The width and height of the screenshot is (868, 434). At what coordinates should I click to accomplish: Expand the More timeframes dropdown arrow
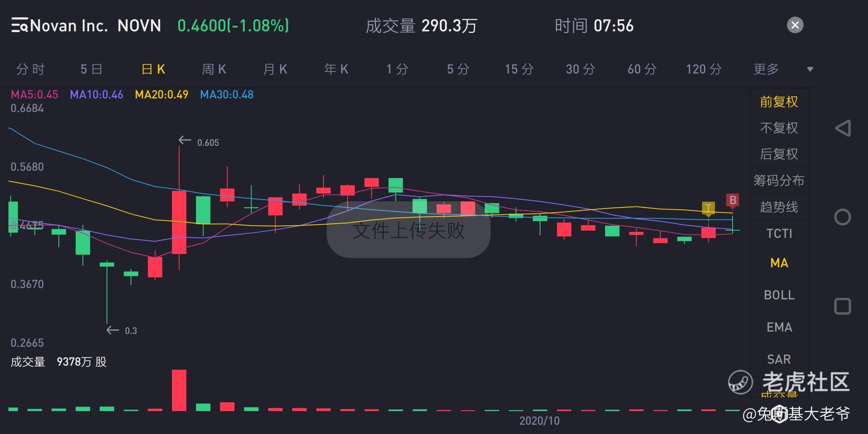810,69
